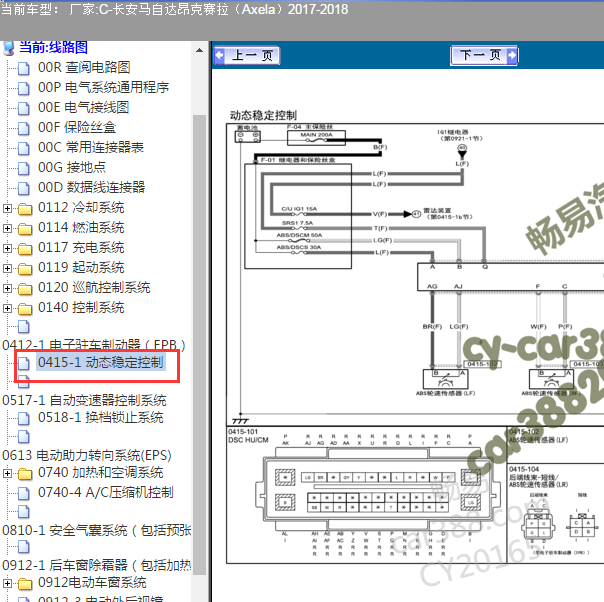Select 0912电动车窗系统 label
The height and width of the screenshot is (602, 604).
pyautogui.click(x=92, y=583)
